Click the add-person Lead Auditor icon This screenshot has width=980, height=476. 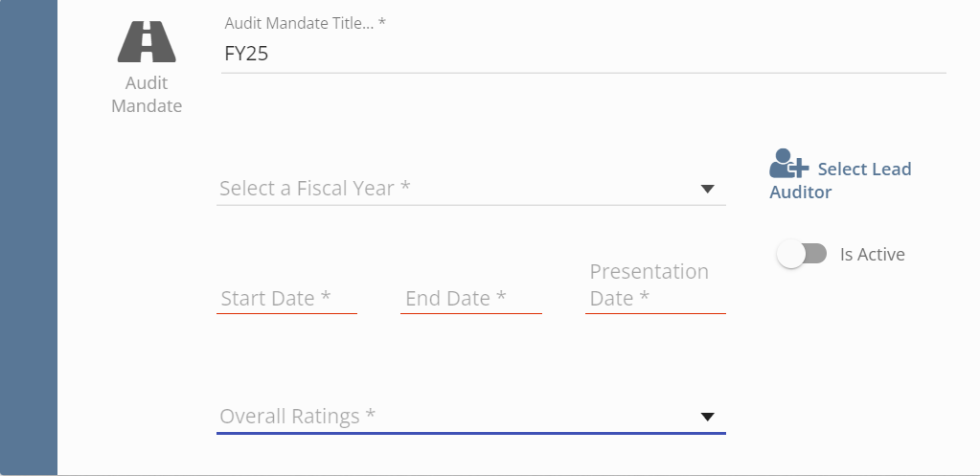click(788, 164)
